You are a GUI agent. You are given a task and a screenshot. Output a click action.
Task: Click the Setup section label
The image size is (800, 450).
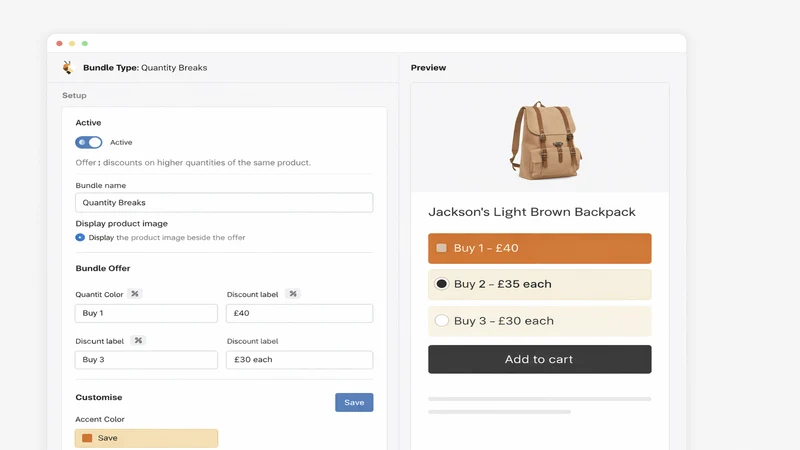(x=74, y=95)
